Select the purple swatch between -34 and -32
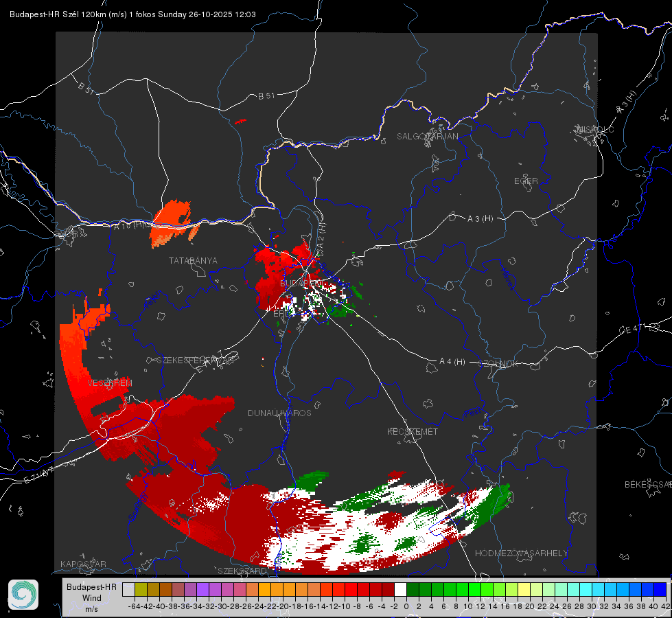The height and width of the screenshot is (618, 672). pyautogui.click(x=202, y=590)
